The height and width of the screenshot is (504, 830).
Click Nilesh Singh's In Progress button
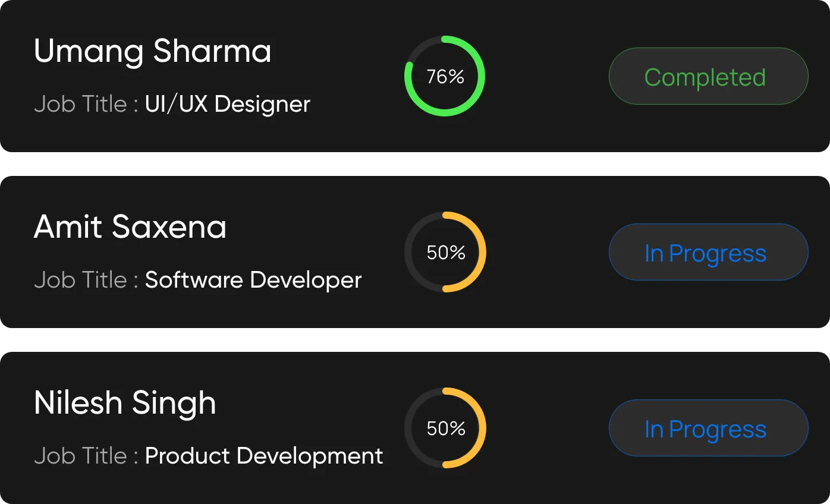click(x=708, y=429)
